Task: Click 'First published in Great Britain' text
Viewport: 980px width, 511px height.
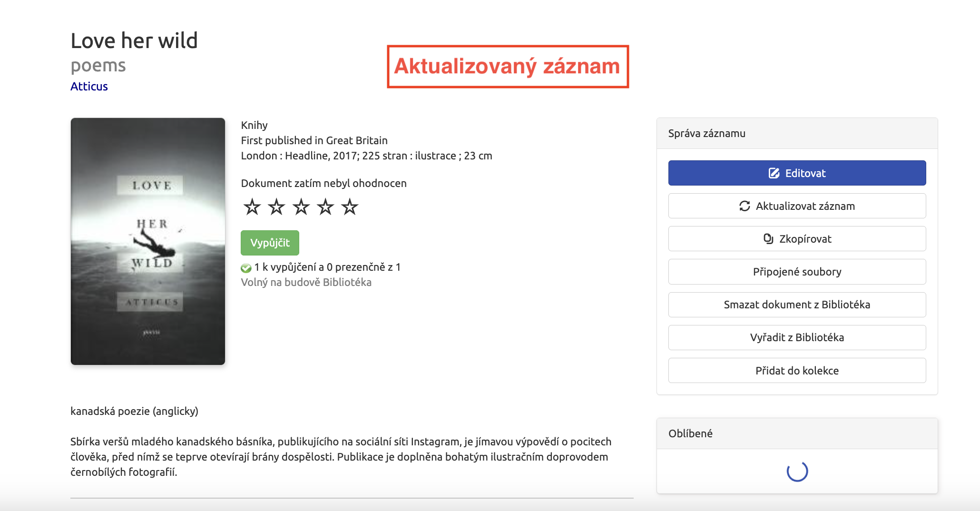Action: [x=314, y=140]
